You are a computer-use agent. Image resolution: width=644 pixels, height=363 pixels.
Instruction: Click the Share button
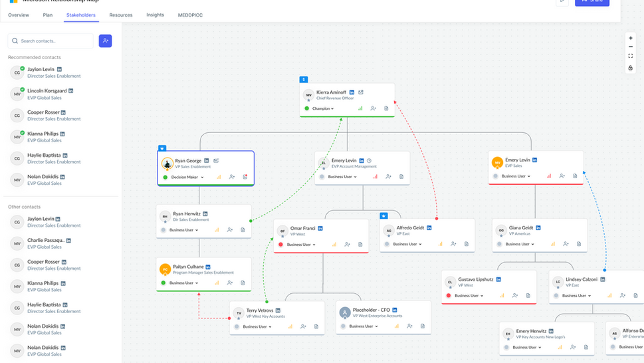coord(592,2)
